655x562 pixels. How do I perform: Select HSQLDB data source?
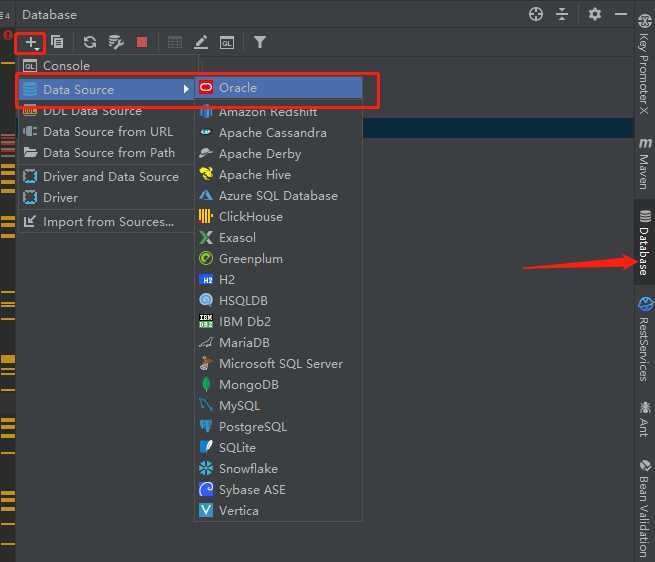click(x=279, y=300)
